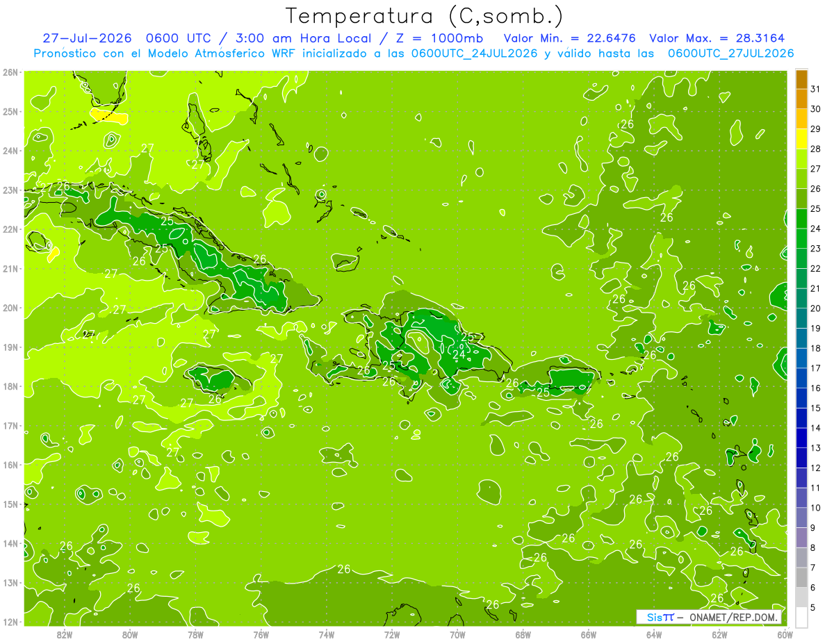
Task: Click the yellow legend swatch between 28 and 29
Action: click(801, 139)
